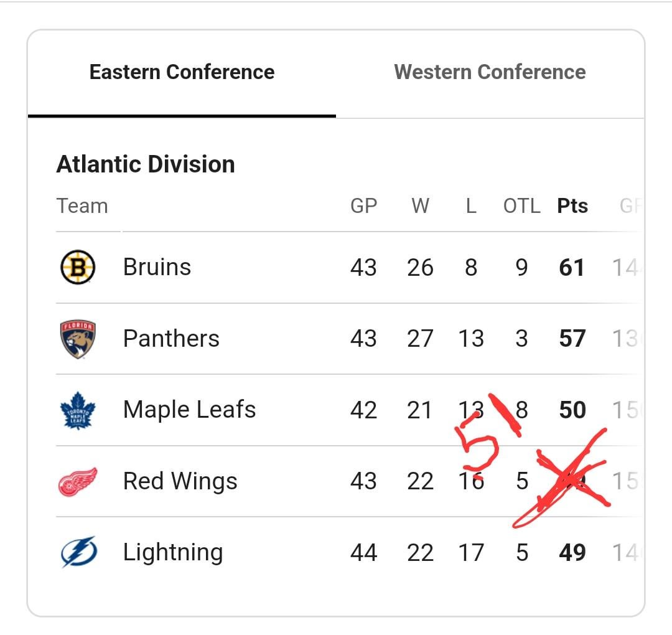
Task: Open the Lightning team link
Action: tap(172, 552)
